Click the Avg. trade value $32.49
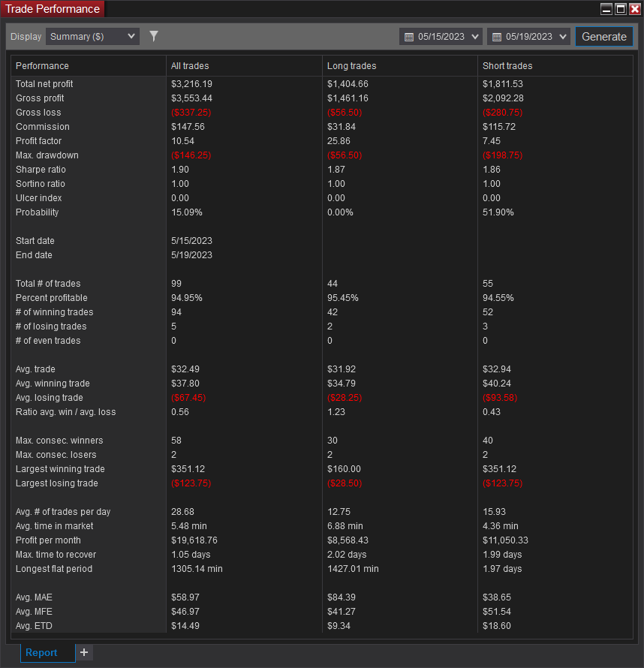The width and height of the screenshot is (644, 668). point(185,369)
